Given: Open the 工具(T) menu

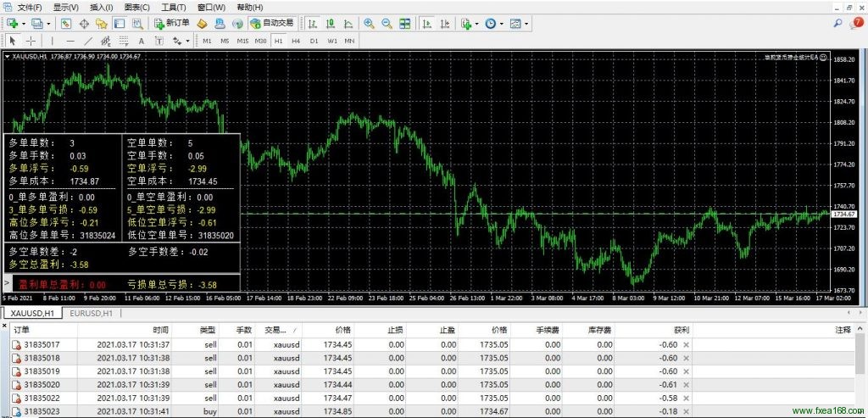Looking at the screenshot, I should tap(174, 7).
